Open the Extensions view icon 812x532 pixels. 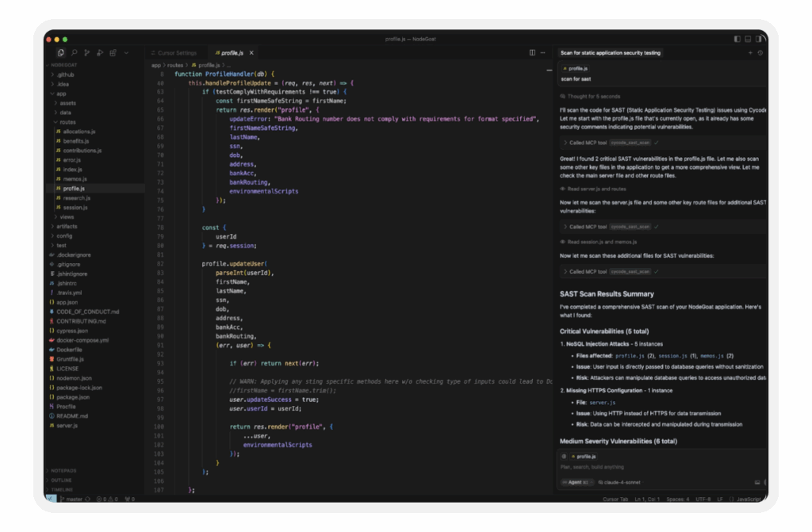click(x=113, y=52)
